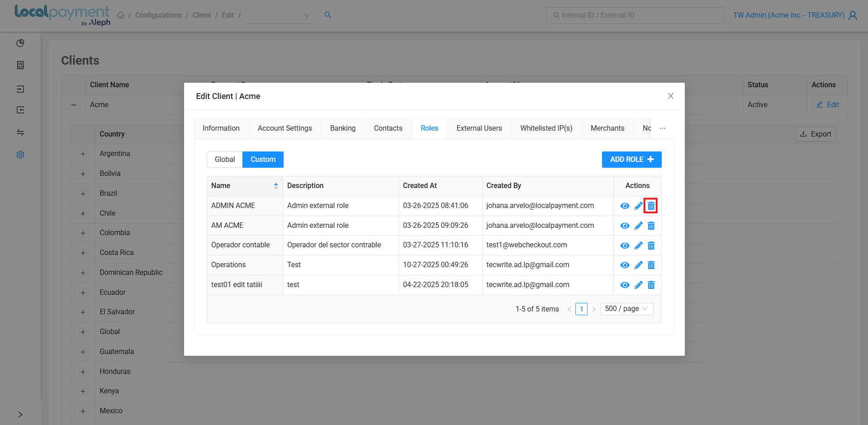Expand the Argentina country row

pyautogui.click(x=83, y=154)
